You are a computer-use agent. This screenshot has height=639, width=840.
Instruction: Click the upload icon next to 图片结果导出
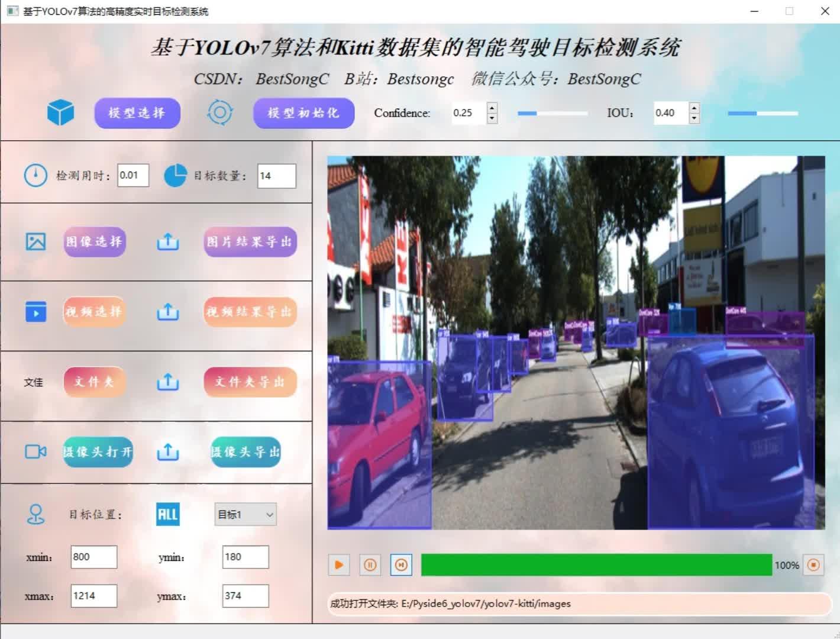(167, 241)
